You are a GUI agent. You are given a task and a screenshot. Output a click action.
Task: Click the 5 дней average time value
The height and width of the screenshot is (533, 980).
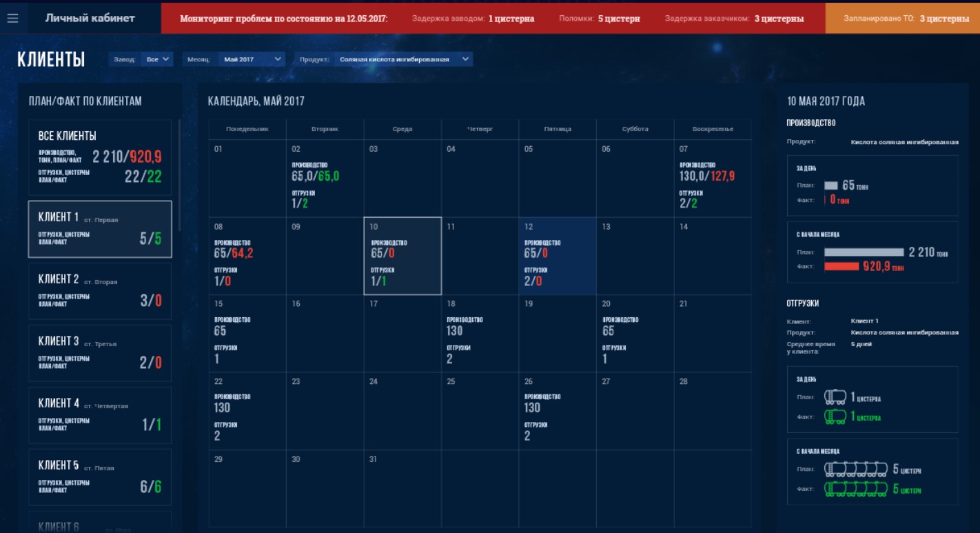click(x=861, y=344)
